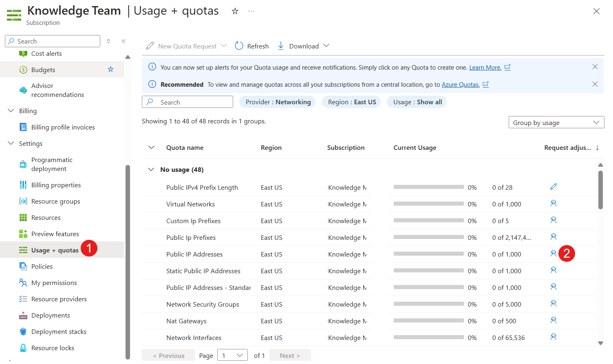The width and height of the screenshot is (613, 364).
Task: Click Virtual Networks usage bar
Action: coord(428,204)
